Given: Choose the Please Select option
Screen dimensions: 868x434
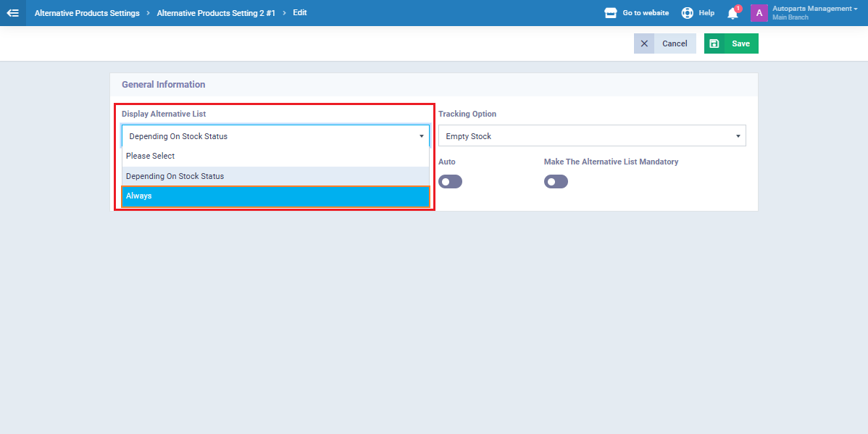Looking at the screenshot, I should coord(275,156).
